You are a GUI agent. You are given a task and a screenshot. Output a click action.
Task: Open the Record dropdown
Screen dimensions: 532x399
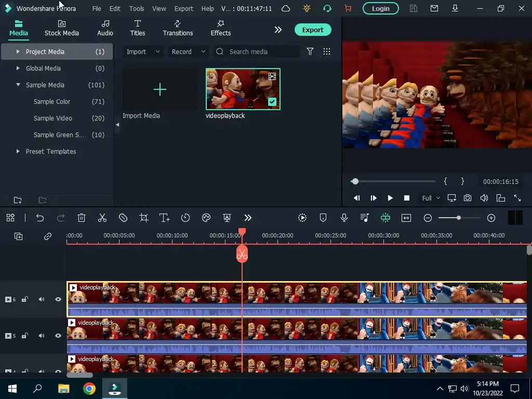188,51
